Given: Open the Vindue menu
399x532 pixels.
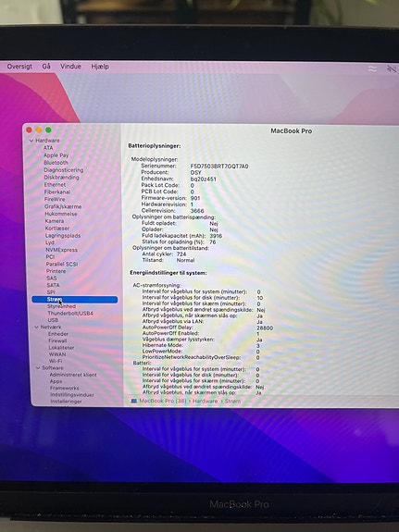Looking at the screenshot, I should pos(70,67).
